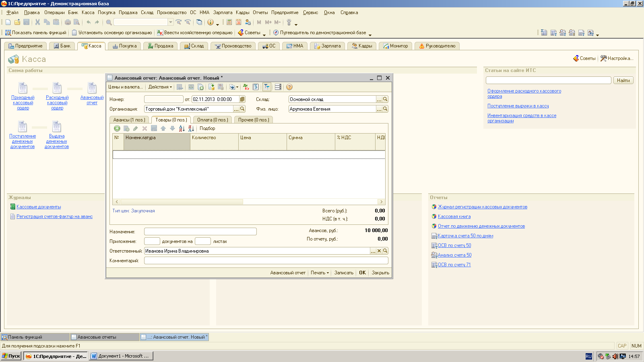This screenshot has width=644, height=362.
Task: Expand the input-on-basis dropdown arrow
Action: tap(237, 87)
